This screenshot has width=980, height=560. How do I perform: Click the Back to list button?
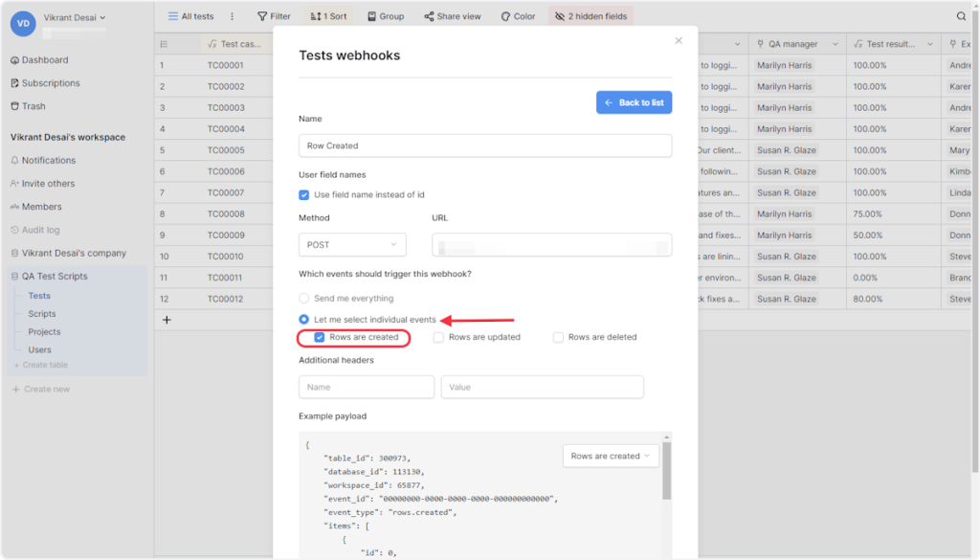pyautogui.click(x=634, y=102)
